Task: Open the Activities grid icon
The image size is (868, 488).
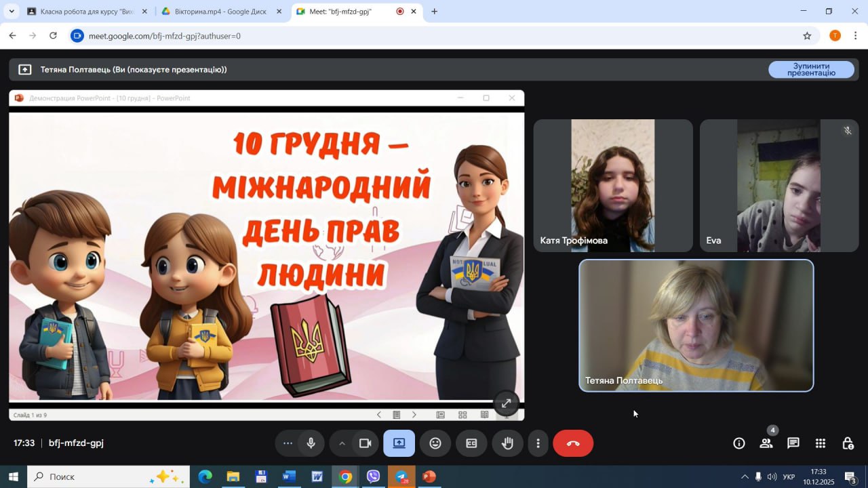Action: pyautogui.click(x=821, y=443)
